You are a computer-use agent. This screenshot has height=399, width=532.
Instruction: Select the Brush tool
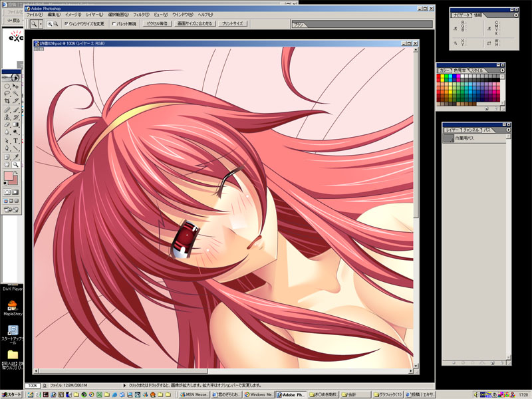(x=15, y=110)
